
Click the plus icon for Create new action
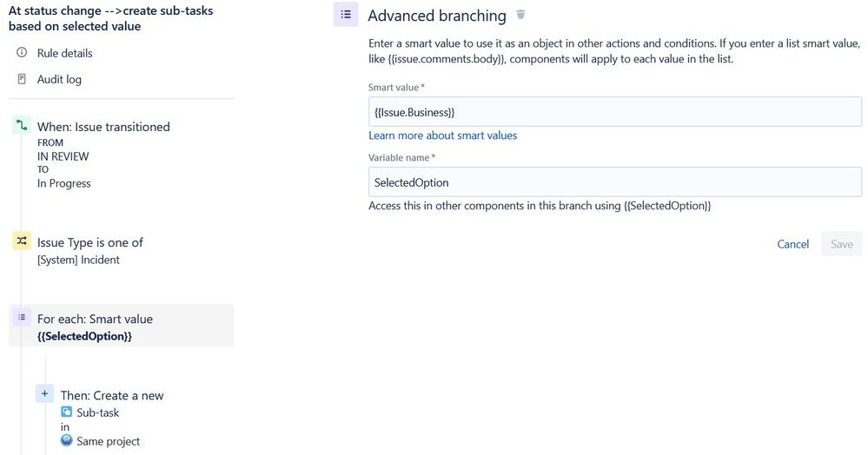(x=45, y=393)
